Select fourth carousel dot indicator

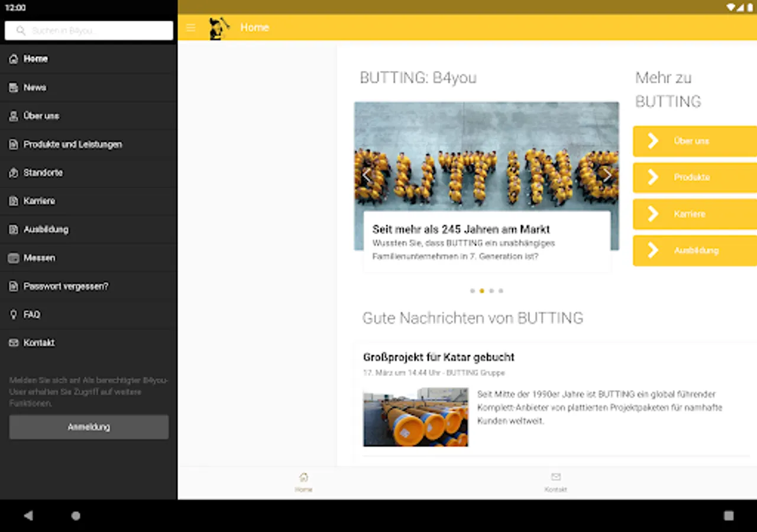[501, 291]
